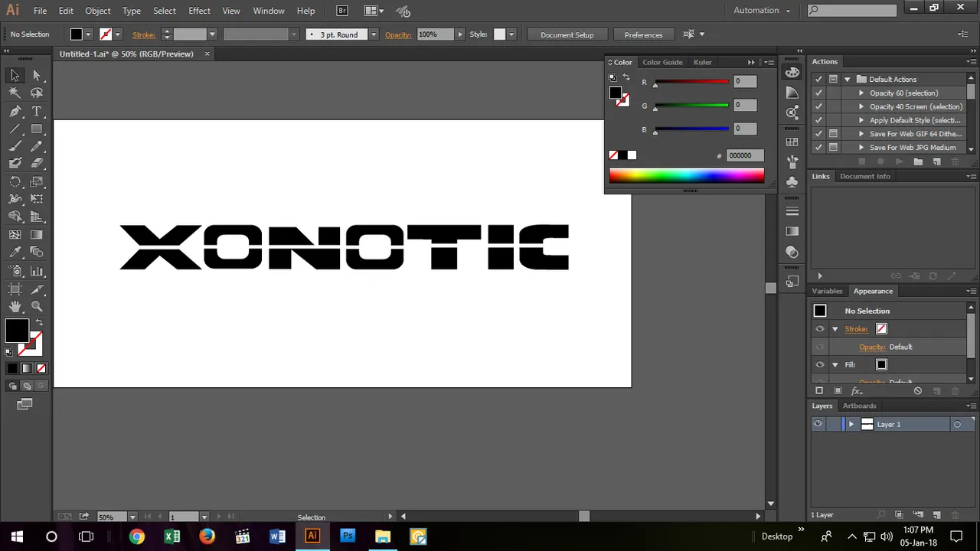Open the Brushes panel from dock
The image size is (980, 551).
pyautogui.click(x=792, y=162)
